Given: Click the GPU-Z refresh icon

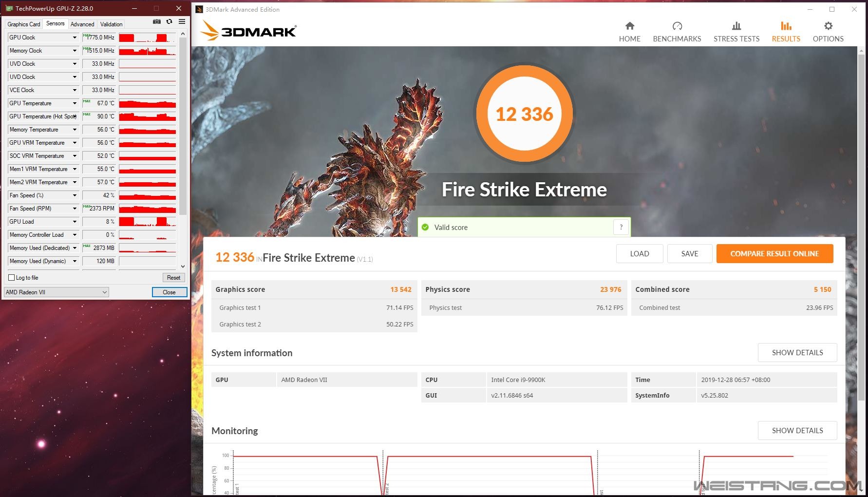Looking at the screenshot, I should click(169, 22).
